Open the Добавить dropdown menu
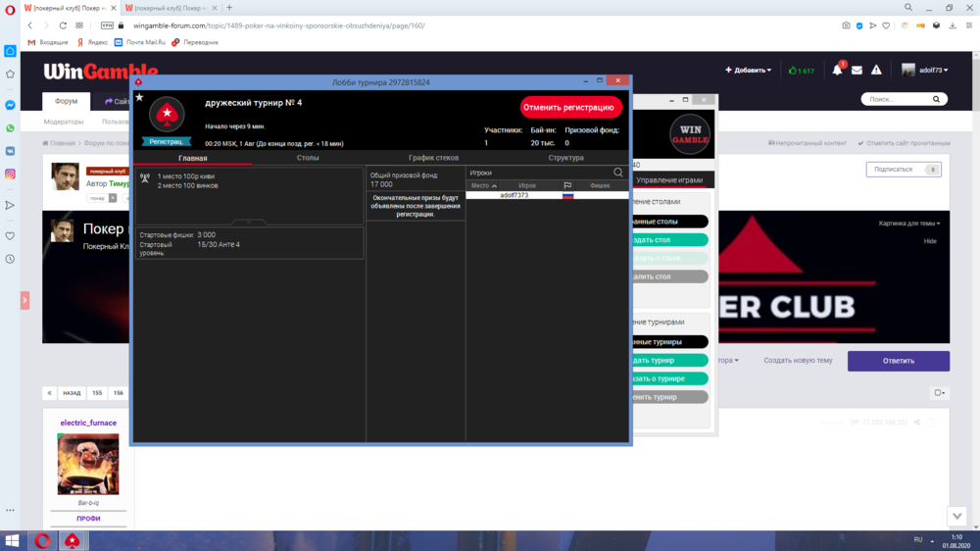The width and height of the screenshot is (980, 551). 748,71
